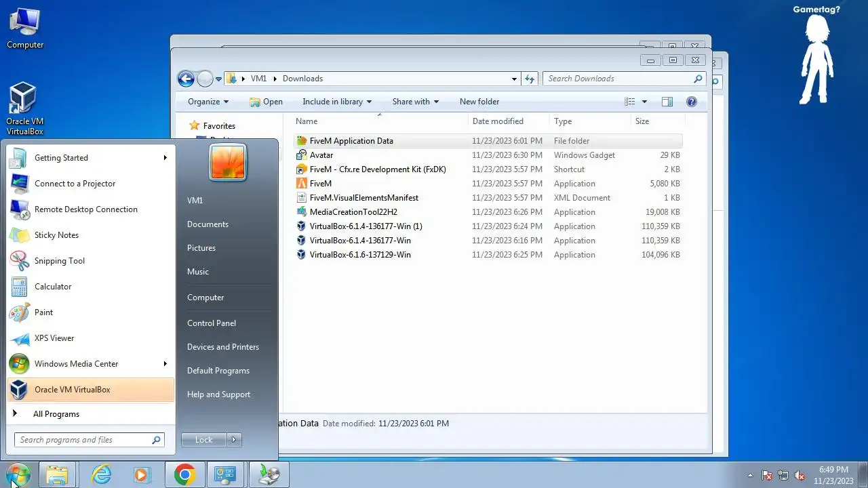Click the Control Panel taskbar icon
Image resolution: width=868 pixels, height=488 pixels.
(x=225, y=474)
